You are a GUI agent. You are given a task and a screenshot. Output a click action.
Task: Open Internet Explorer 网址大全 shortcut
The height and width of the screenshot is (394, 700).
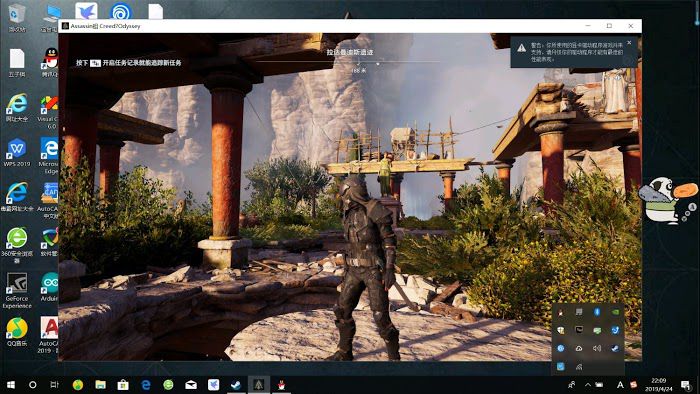click(17, 107)
